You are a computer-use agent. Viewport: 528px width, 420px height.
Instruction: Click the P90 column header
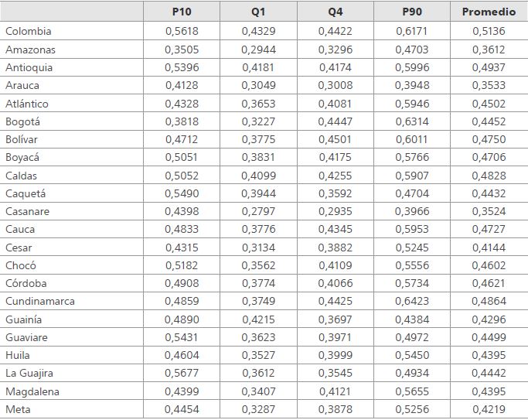pyautogui.click(x=412, y=12)
